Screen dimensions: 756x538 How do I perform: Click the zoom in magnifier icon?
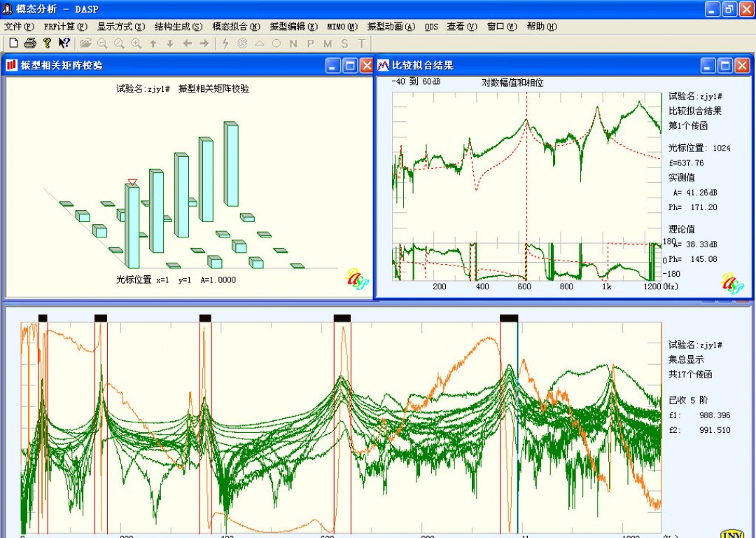(x=136, y=43)
